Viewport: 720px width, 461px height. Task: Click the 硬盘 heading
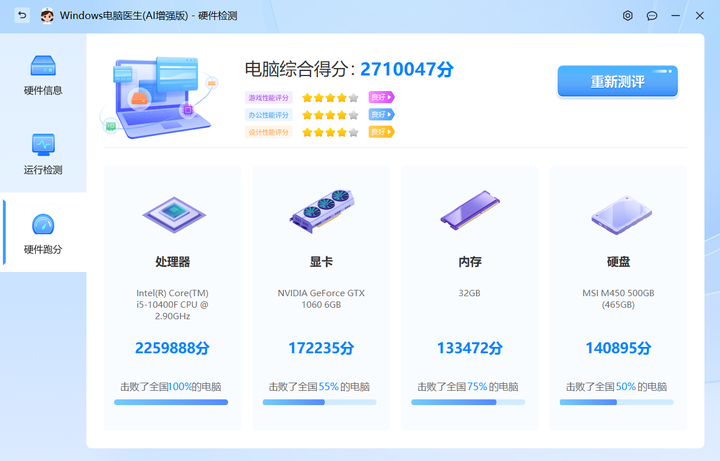pyautogui.click(x=619, y=262)
